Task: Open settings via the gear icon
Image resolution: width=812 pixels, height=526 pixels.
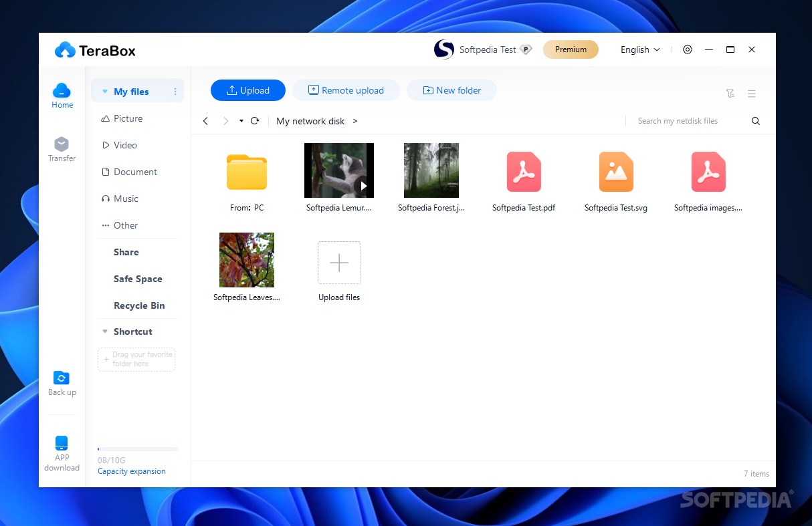Action: (688, 49)
